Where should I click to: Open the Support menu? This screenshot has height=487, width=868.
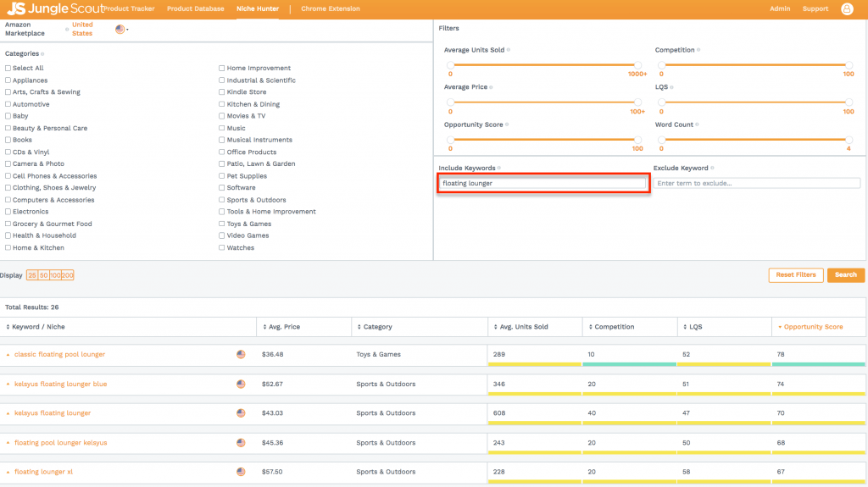(x=815, y=8)
